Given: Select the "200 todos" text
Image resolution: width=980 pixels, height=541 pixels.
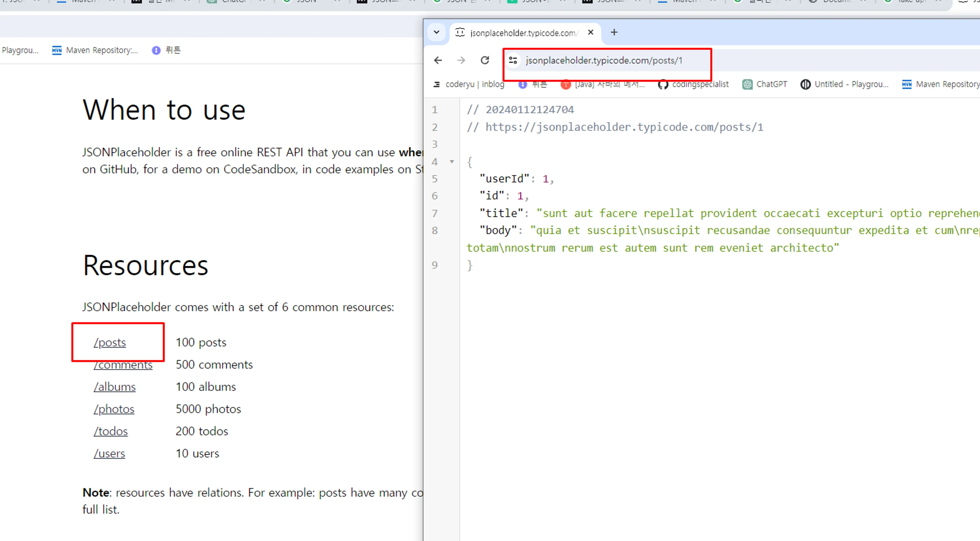Looking at the screenshot, I should pyautogui.click(x=202, y=431).
